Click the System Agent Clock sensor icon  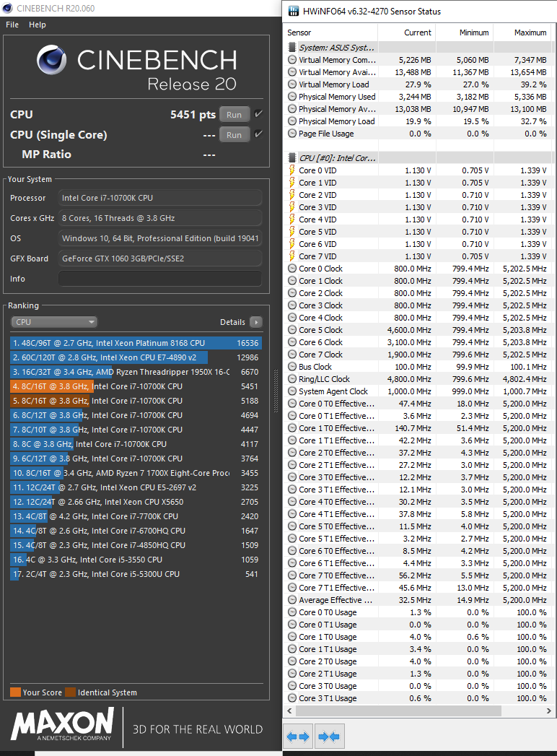292,391
